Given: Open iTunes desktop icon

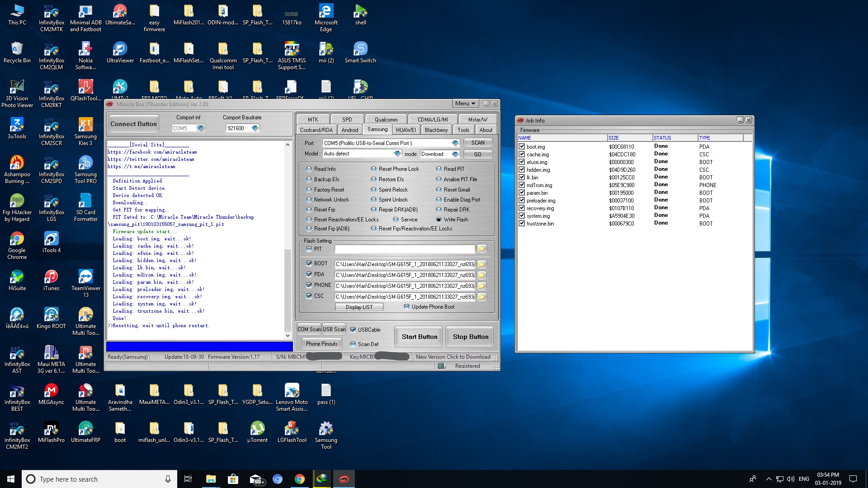Looking at the screenshot, I should click(x=51, y=280).
